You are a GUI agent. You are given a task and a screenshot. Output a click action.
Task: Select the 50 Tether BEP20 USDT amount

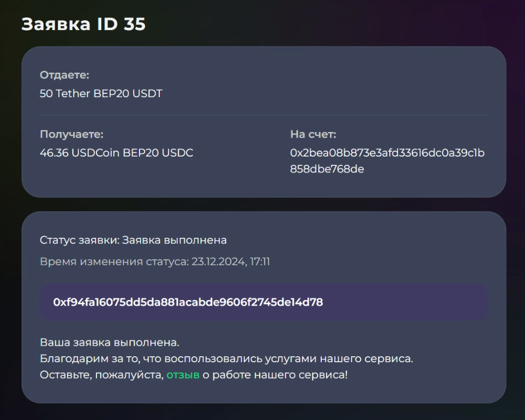pyautogui.click(x=101, y=93)
